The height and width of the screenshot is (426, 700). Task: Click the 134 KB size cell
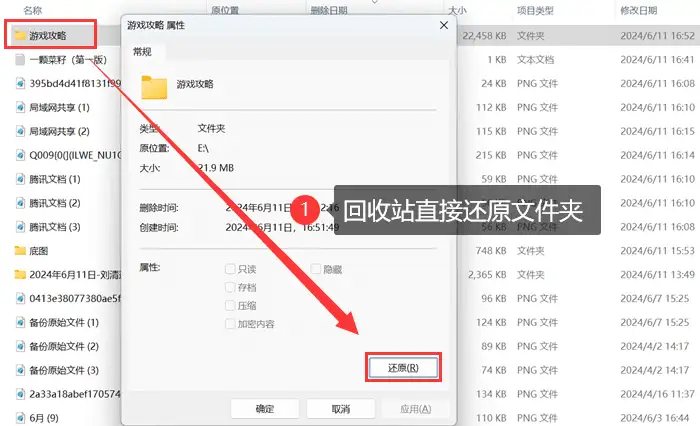[x=491, y=394]
